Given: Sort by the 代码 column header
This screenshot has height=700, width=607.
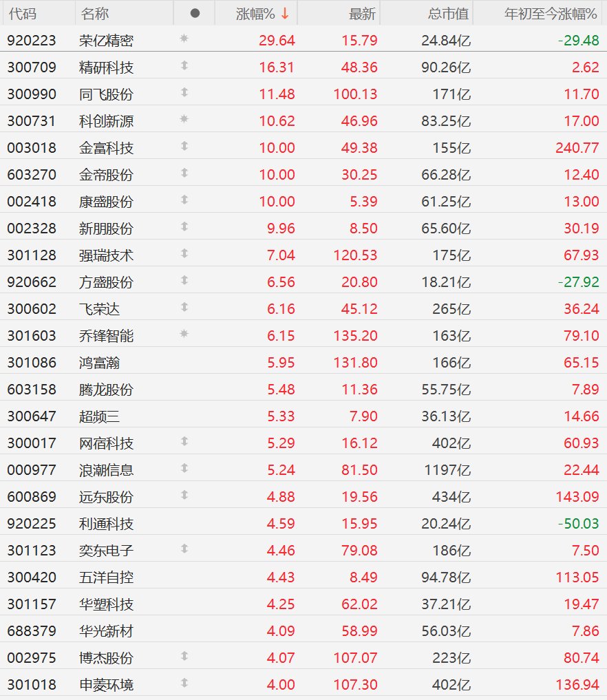Looking at the screenshot, I should point(22,14).
